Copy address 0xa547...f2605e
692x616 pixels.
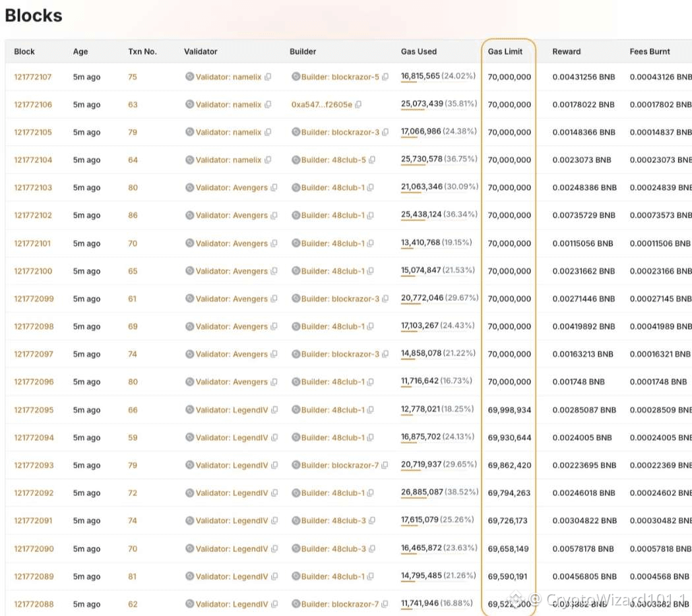pos(358,105)
